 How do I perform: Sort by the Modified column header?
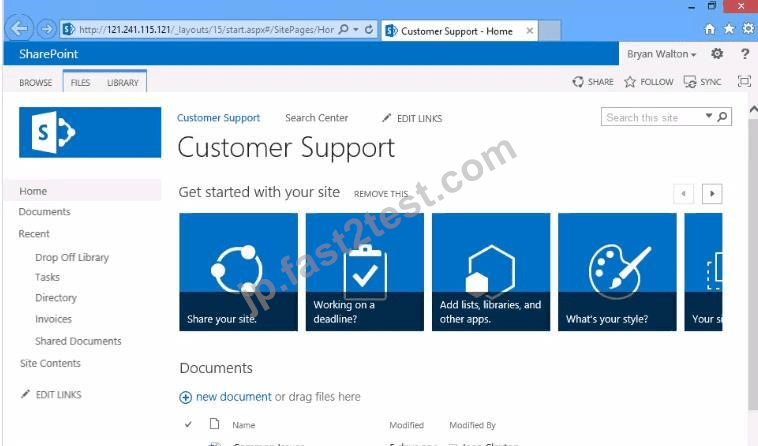coord(407,425)
